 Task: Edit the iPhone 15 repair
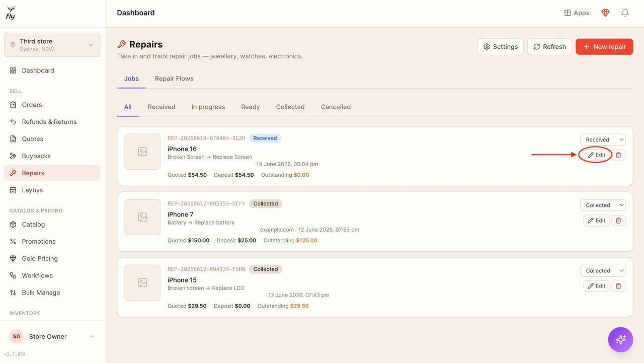click(596, 286)
